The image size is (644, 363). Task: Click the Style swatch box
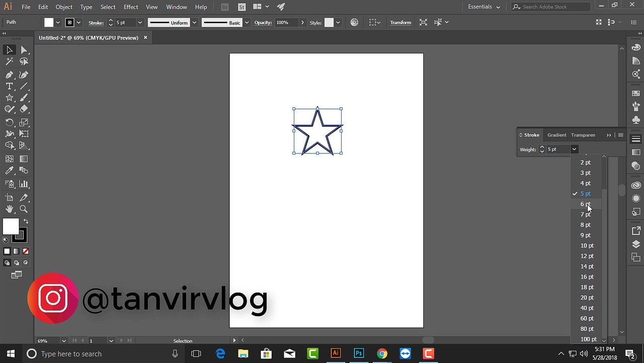coord(329,23)
